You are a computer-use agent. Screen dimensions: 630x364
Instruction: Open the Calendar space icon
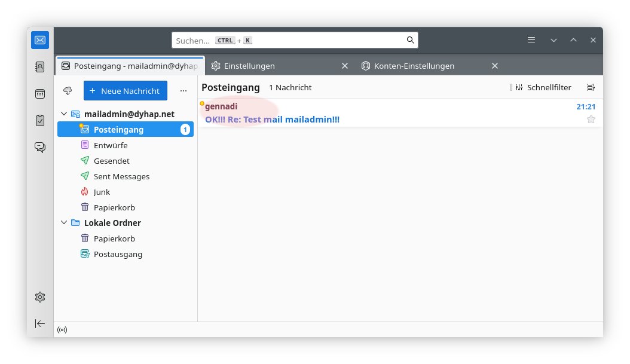point(40,94)
